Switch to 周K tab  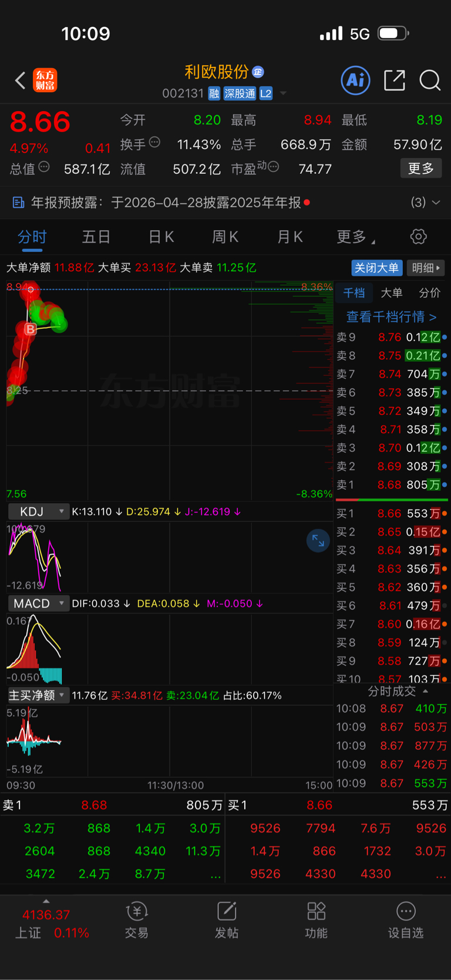[x=225, y=237]
